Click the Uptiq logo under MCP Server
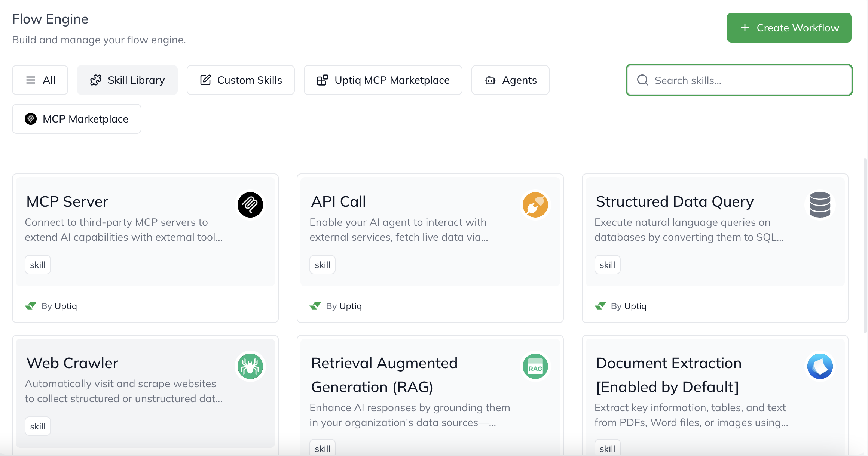Screen dimensions: 868x456 coord(31,306)
